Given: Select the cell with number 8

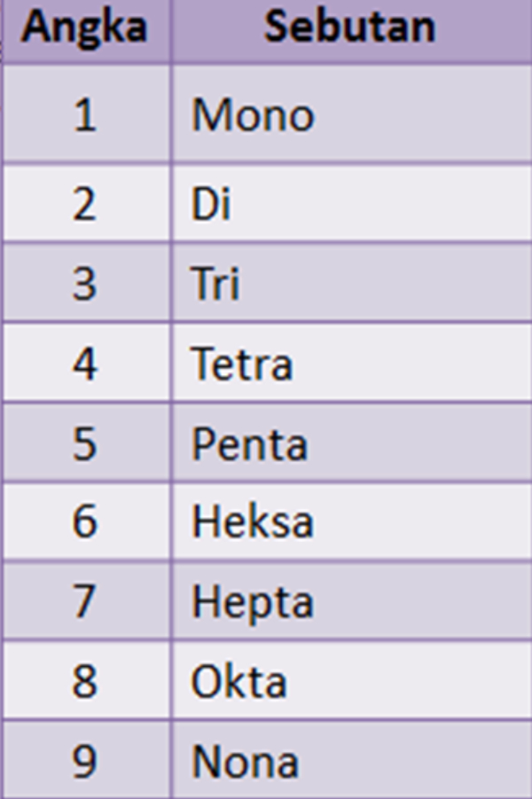Looking at the screenshot, I should (86, 680).
